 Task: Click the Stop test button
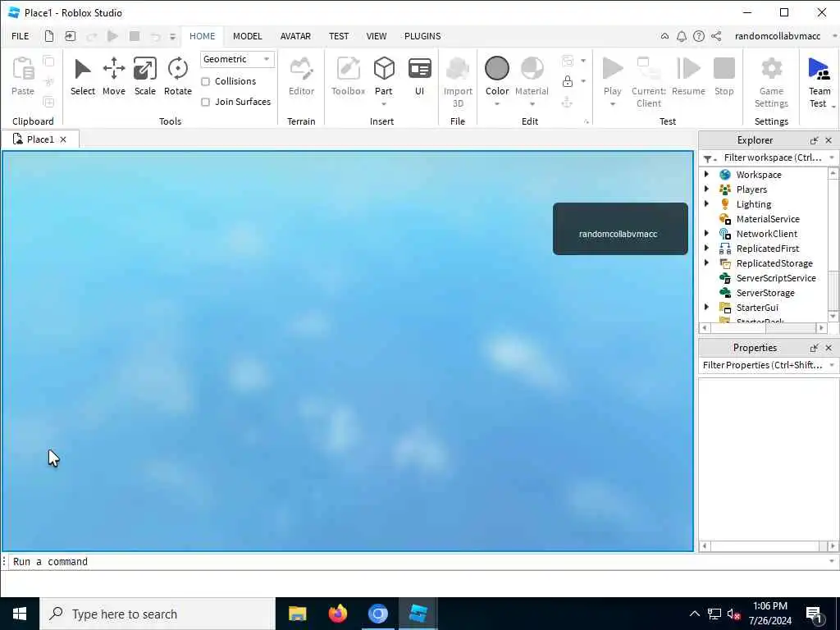pyautogui.click(x=724, y=77)
